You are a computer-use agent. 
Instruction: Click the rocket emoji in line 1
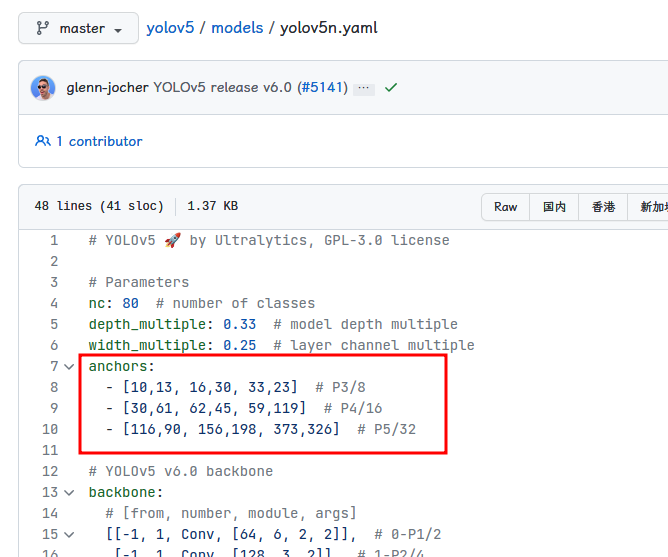point(173,240)
